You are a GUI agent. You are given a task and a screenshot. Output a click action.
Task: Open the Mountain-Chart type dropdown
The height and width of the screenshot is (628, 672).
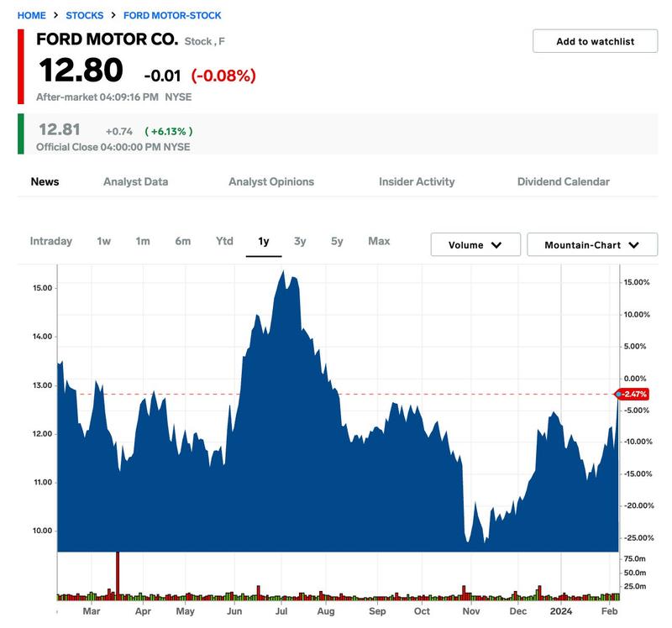(x=592, y=244)
